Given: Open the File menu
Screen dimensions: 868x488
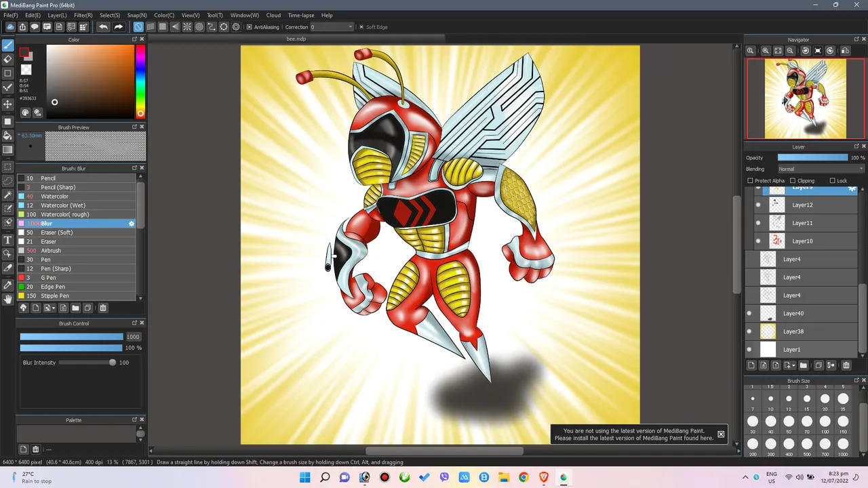Looking at the screenshot, I should pos(10,15).
